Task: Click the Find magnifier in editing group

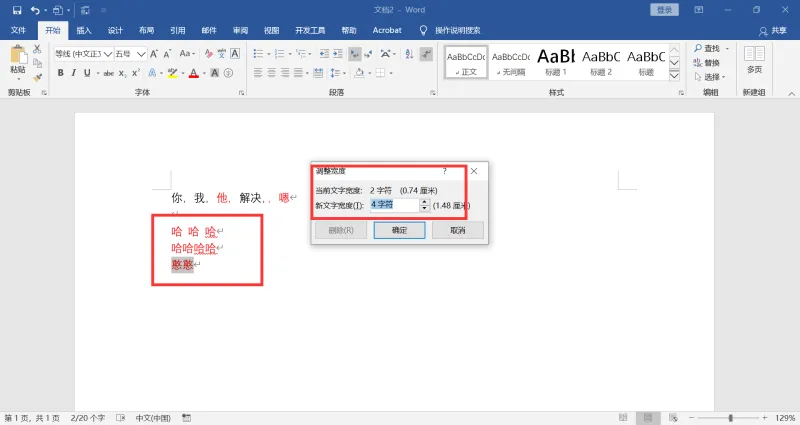Action: click(698, 48)
